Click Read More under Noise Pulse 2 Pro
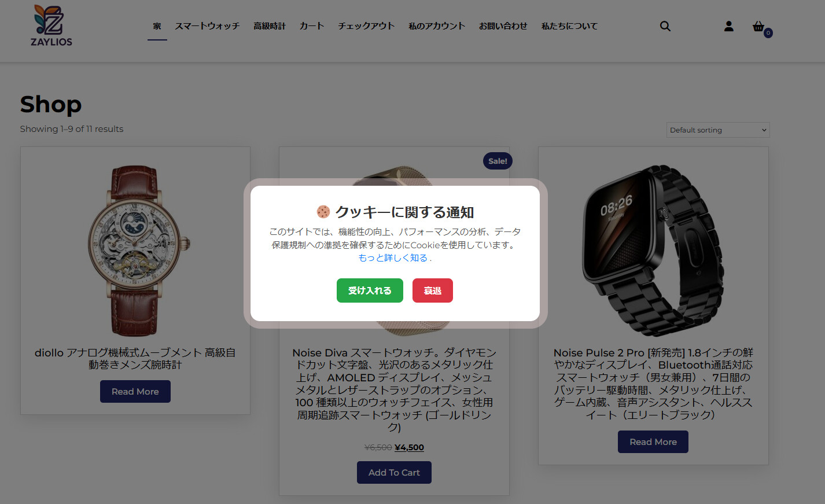This screenshot has width=825, height=504. click(x=653, y=442)
